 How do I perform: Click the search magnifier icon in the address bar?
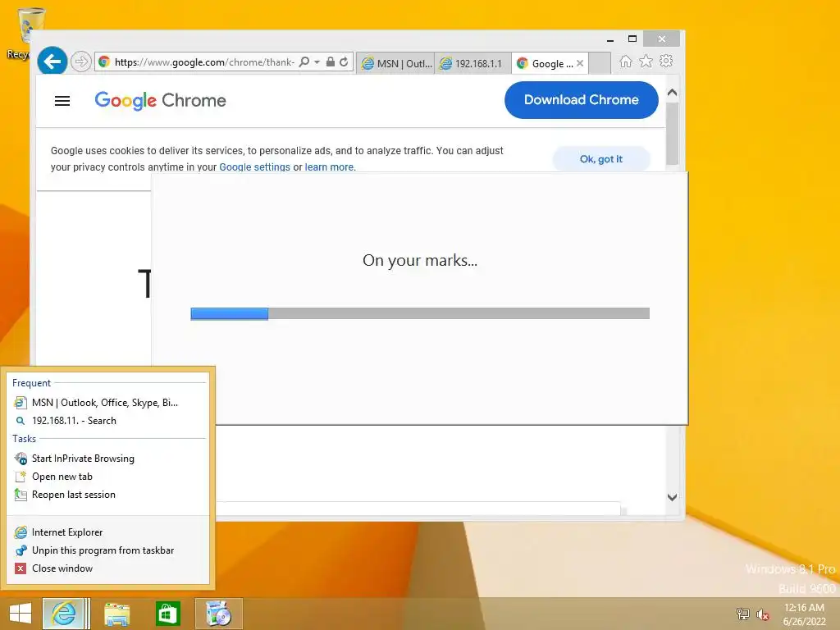click(x=304, y=62)
